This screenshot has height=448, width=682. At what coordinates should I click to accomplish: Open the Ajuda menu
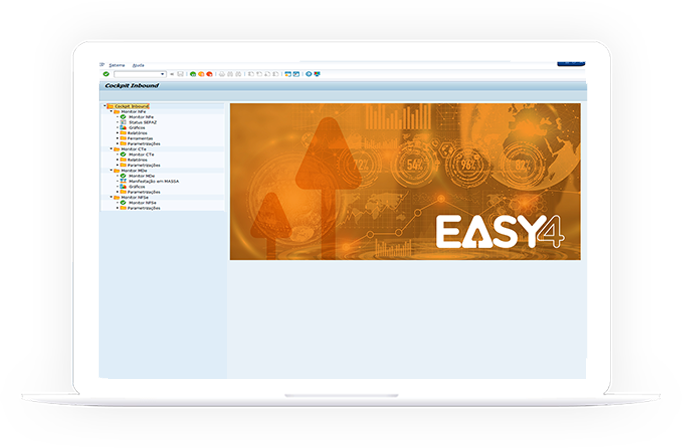tap(138, 65)
